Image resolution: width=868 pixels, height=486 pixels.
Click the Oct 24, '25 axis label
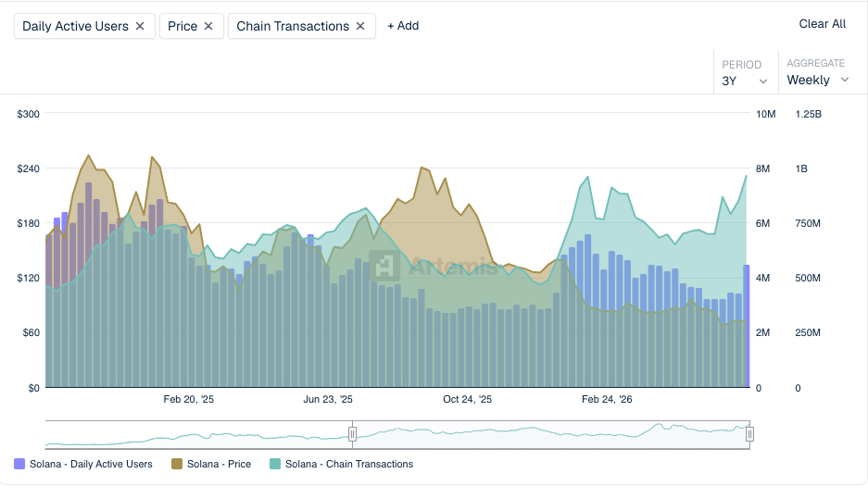point(467,399)
